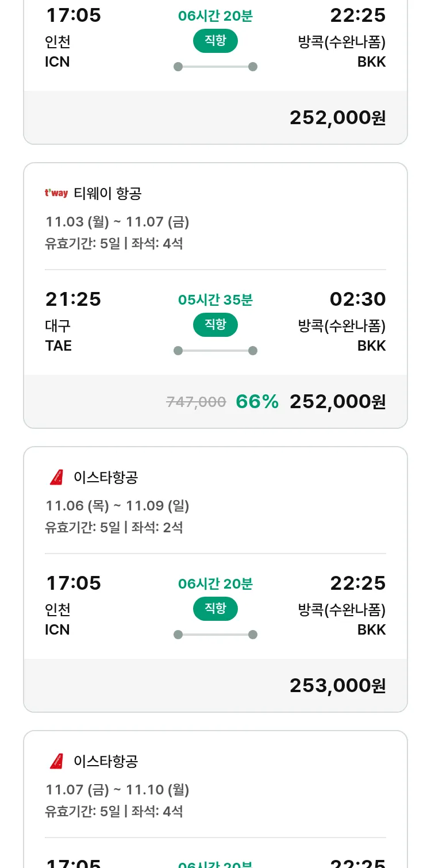Tap the 직항 badge on the 253,000원 flight
The image size is (431, 868).
(215, 609)
